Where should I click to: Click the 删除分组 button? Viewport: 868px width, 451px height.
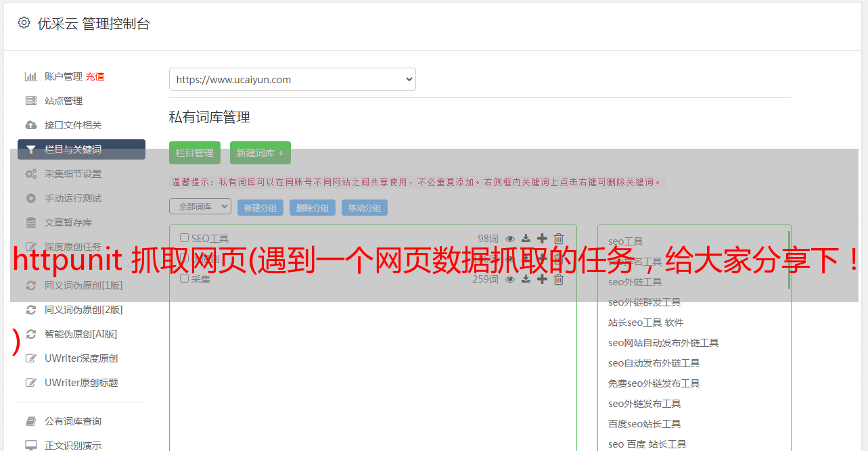click(313, 208)
